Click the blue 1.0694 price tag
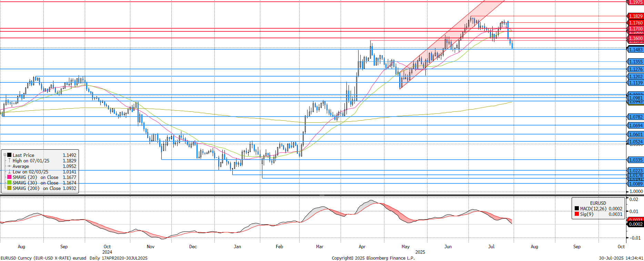Viewport: 644px width, 261px height. [x=635, y=126]
